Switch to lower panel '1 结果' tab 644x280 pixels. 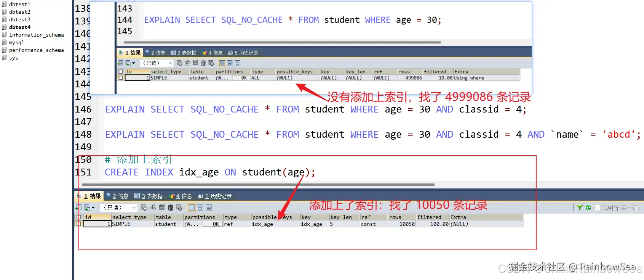[89, 196]
